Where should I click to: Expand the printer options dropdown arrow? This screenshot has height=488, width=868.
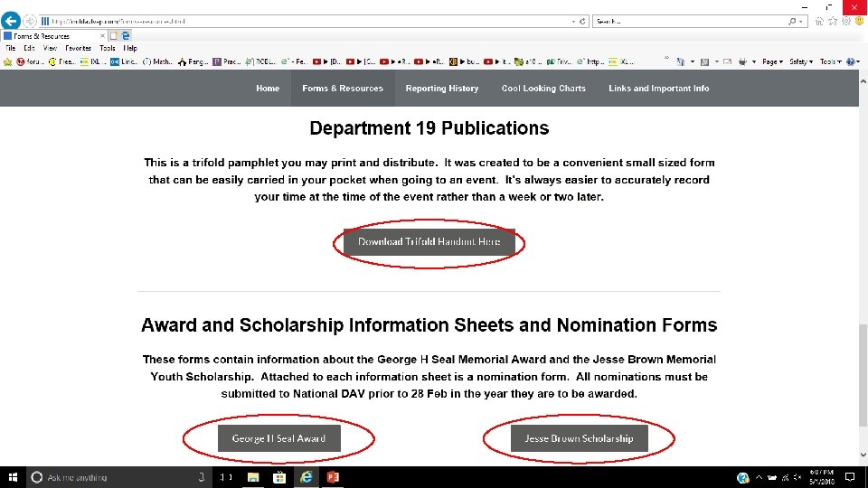[x=754, y=62]
